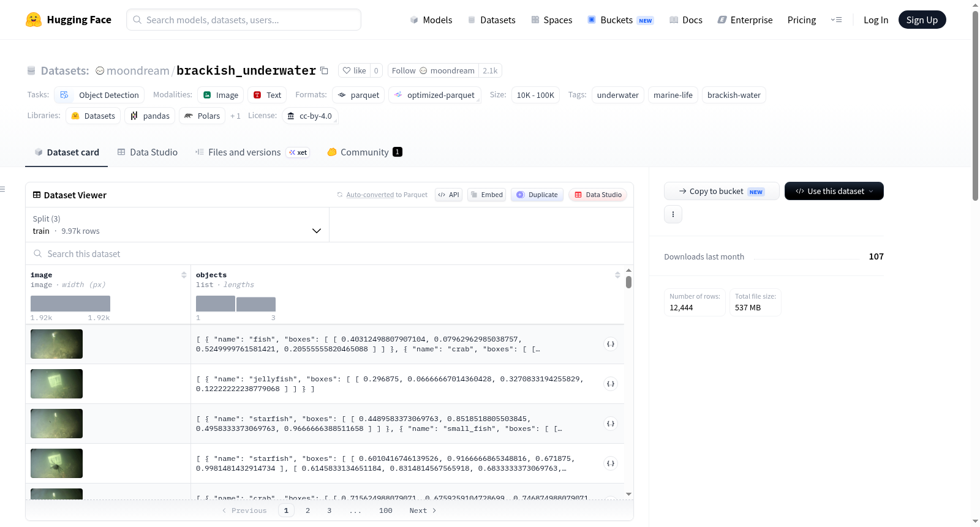
Task: Open Data Studio from the viewer header
Action: point(598,195)
